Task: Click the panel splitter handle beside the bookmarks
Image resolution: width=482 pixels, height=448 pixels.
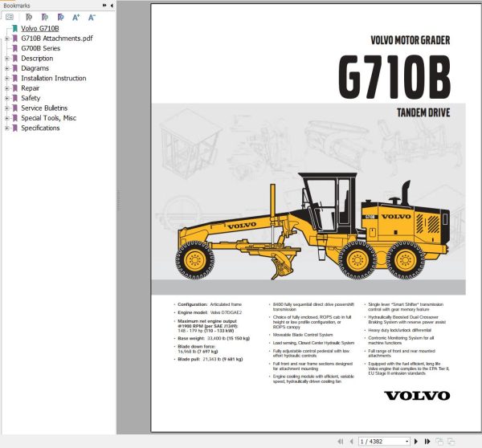Action: coord(118,201)
